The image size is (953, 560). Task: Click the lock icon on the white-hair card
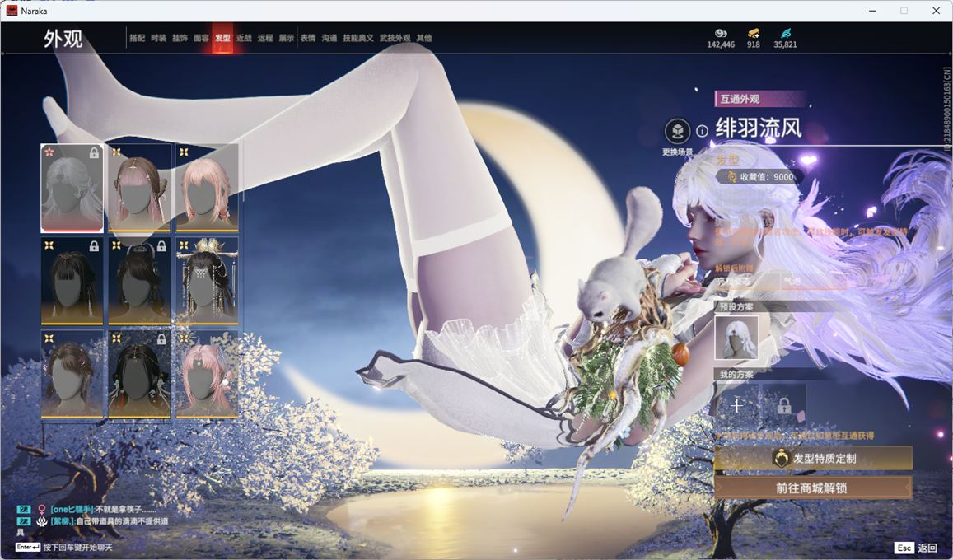coord(94,153)
